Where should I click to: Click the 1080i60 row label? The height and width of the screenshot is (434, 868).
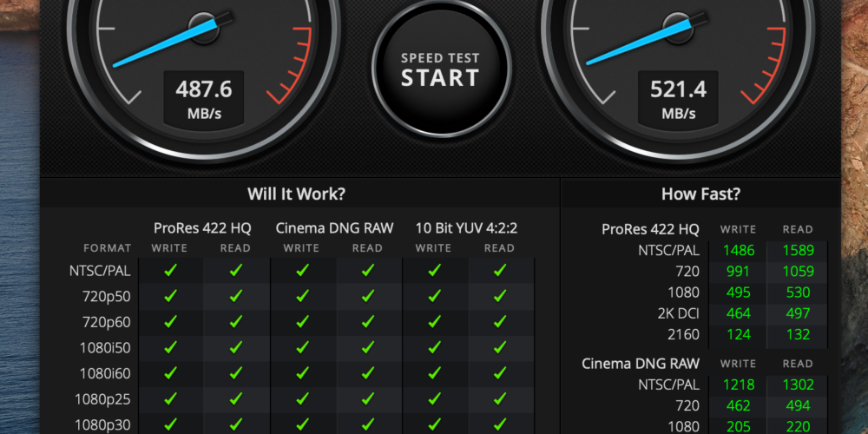tap(105, 373)
